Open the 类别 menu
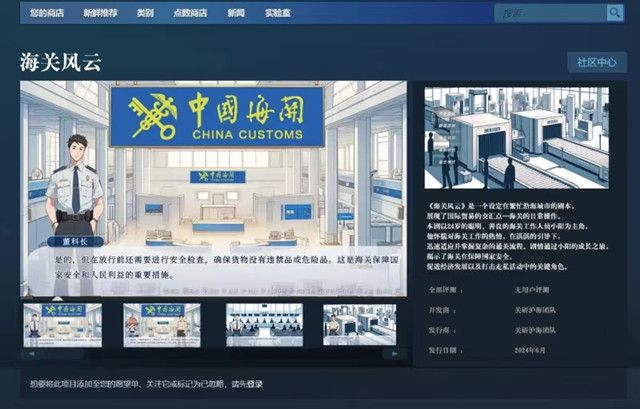The image size is (640, 409). [x=145, y=13]
